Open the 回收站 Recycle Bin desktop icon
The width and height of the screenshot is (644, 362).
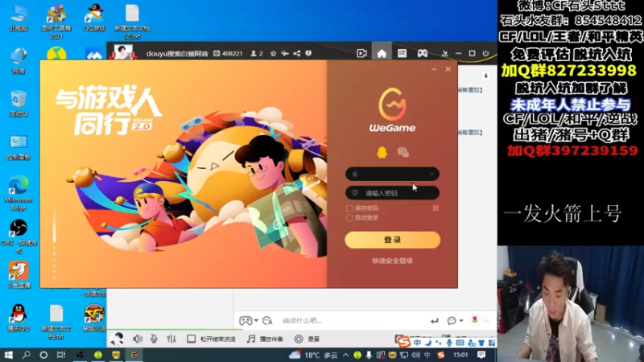pyautogui.click(x=18, y=104)
